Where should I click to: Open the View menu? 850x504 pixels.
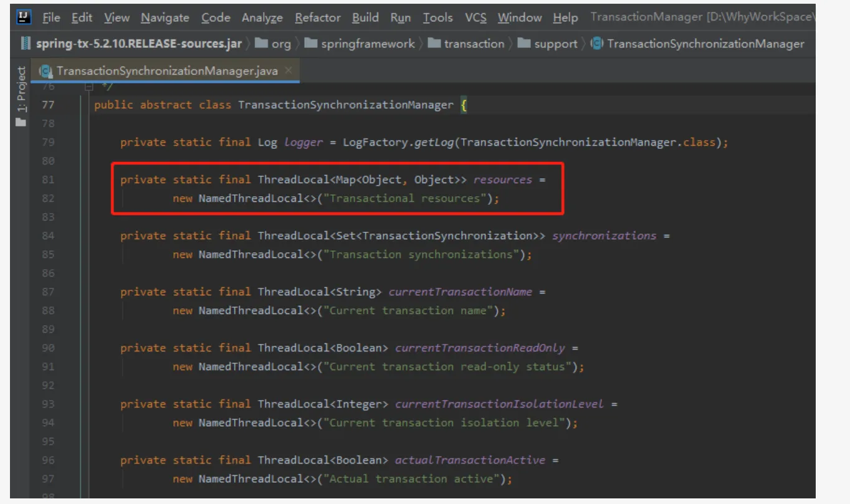[117, 18]
